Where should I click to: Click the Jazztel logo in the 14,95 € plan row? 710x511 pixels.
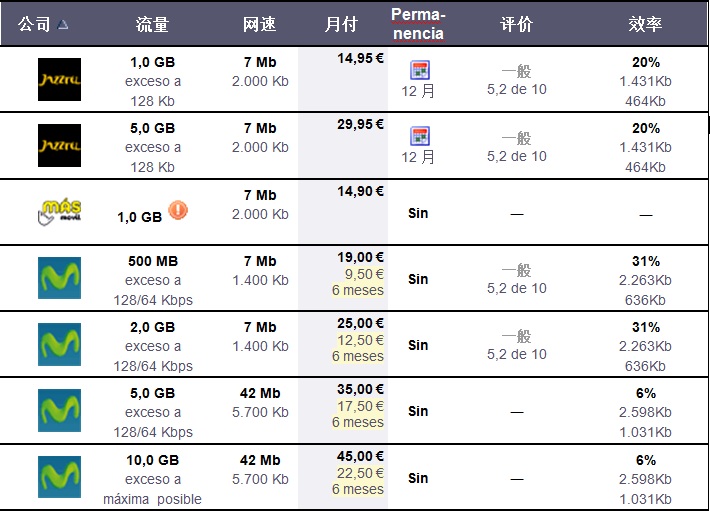click(x=59, y=80)
